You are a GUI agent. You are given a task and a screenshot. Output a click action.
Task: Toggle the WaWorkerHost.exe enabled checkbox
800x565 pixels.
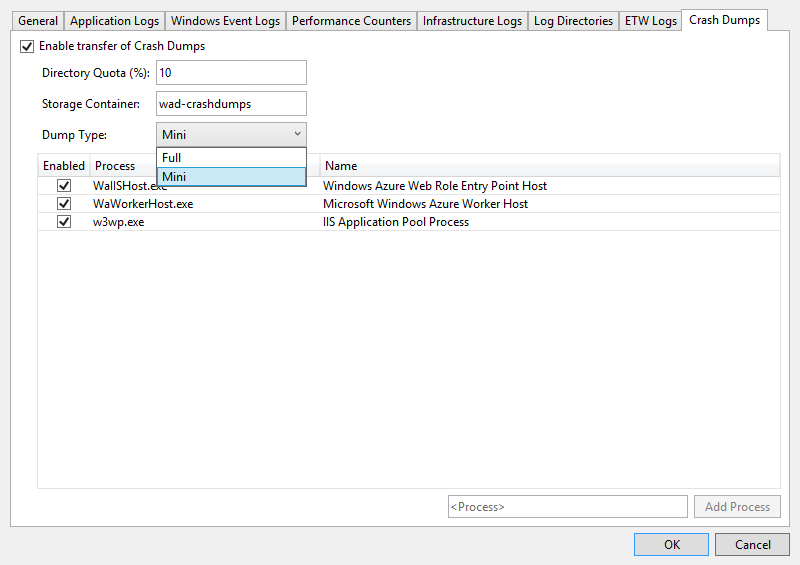pyautogui.click(x=64, y=204)
